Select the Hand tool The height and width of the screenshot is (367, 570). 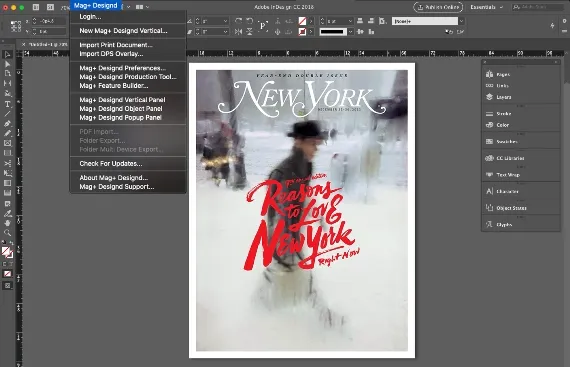(7, 223)
